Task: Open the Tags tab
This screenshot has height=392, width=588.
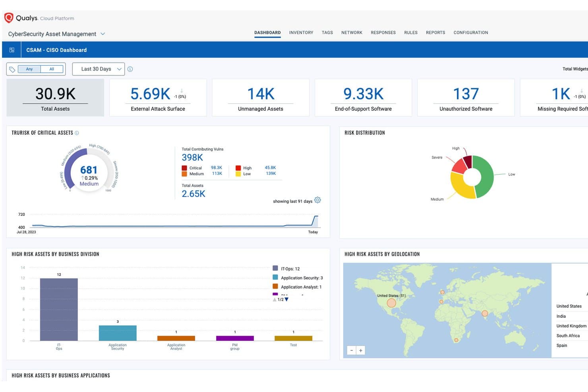Action: pyautogui.click(x=327, y=33)
